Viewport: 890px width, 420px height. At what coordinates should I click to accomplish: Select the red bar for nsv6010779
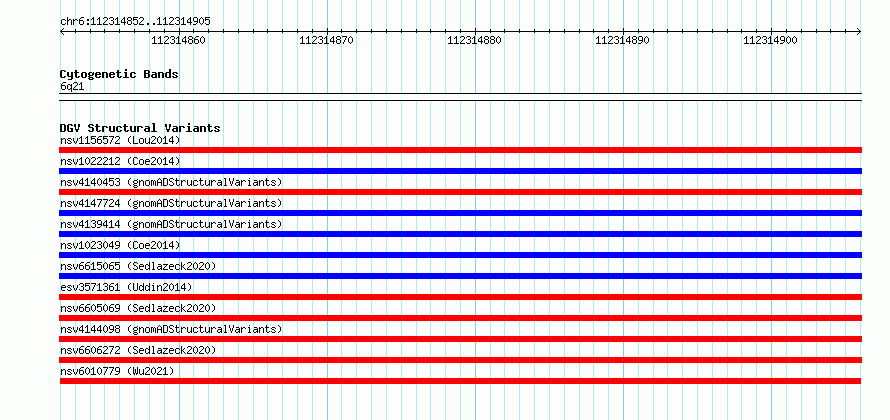[x=461, y=381]
